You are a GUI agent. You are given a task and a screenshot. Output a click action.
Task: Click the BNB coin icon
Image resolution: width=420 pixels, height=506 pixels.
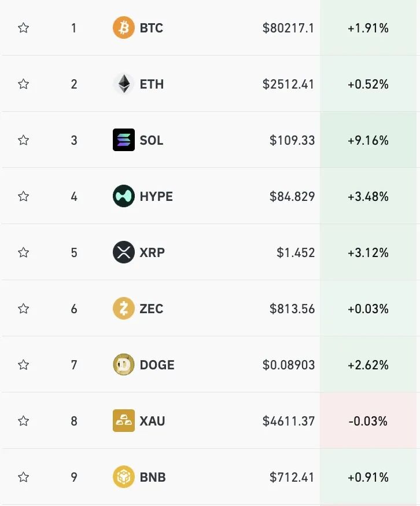pos(124,477)
